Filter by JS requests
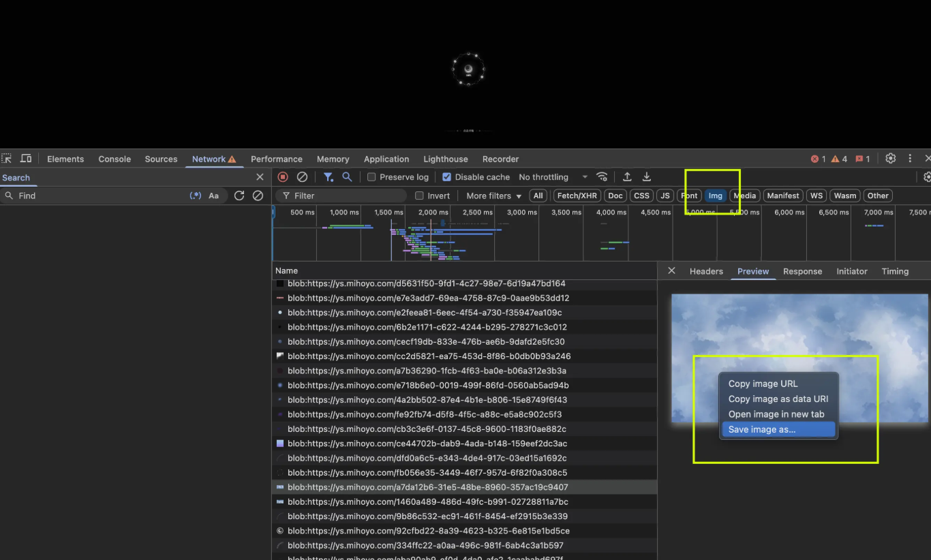 tap(665, 196)
